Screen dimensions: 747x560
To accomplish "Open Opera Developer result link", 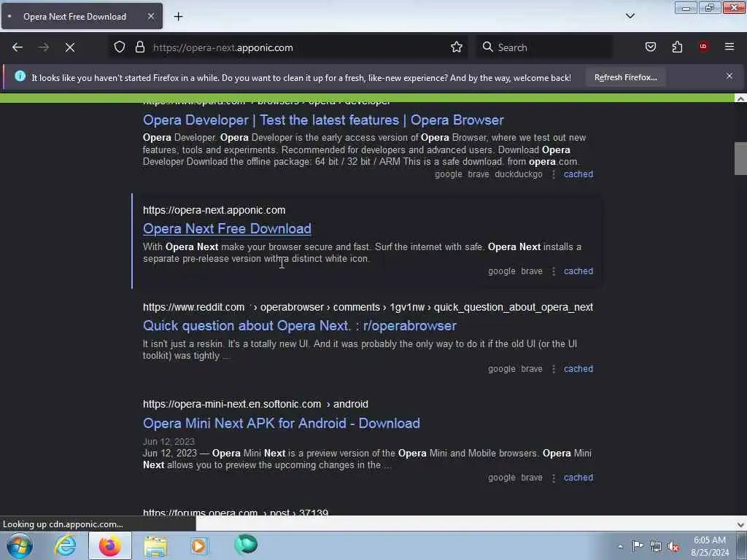I will click(x=323, y=120).
